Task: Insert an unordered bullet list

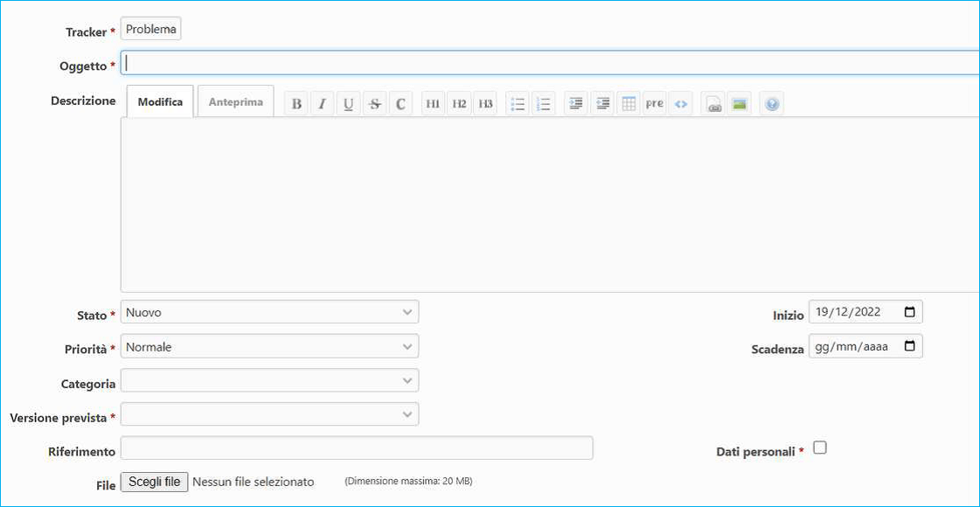Action: [518, 104]
